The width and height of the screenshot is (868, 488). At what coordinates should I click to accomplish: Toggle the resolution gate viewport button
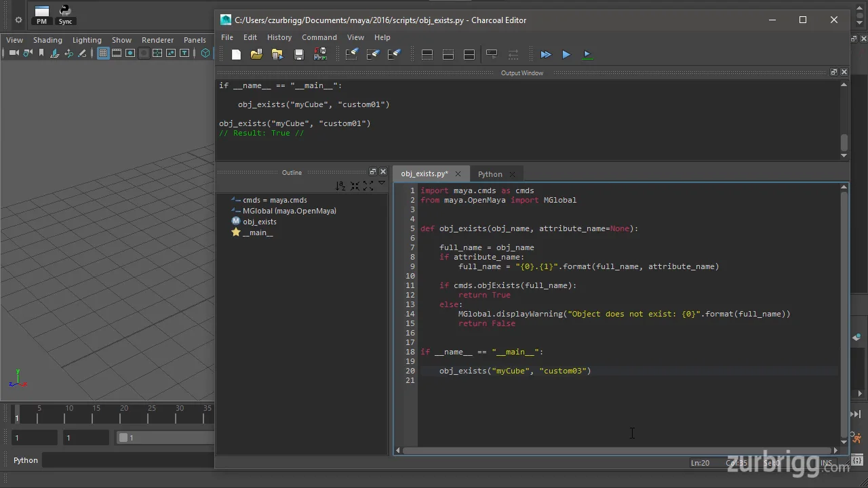click(130, 54)
